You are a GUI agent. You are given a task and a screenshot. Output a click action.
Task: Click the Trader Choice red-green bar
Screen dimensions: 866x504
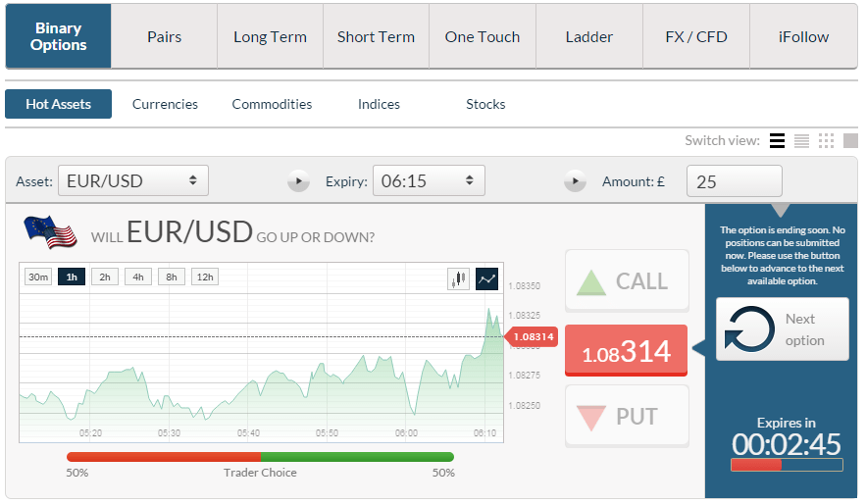[260, 457]
